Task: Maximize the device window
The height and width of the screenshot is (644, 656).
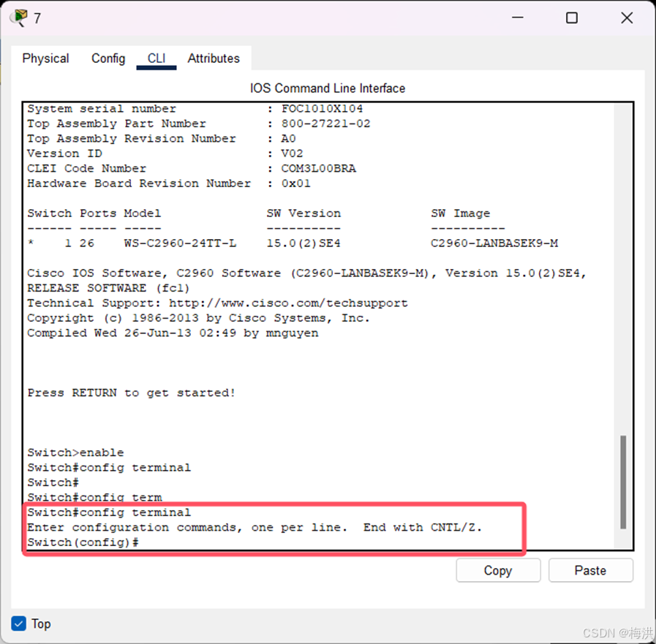Action: (x=571, y=18)
